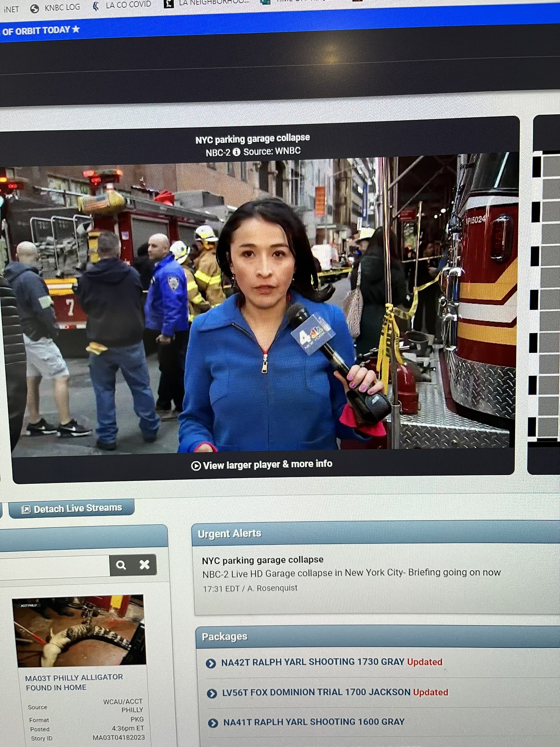Click the OF ORBIT TODAY header title
This screenshot has height=747, width=560.
pyautogui.click(x=36, y=31)
